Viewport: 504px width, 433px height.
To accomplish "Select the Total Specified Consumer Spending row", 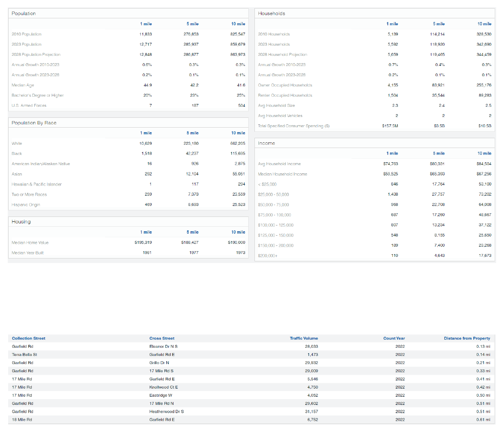I will tap(294, 126).
